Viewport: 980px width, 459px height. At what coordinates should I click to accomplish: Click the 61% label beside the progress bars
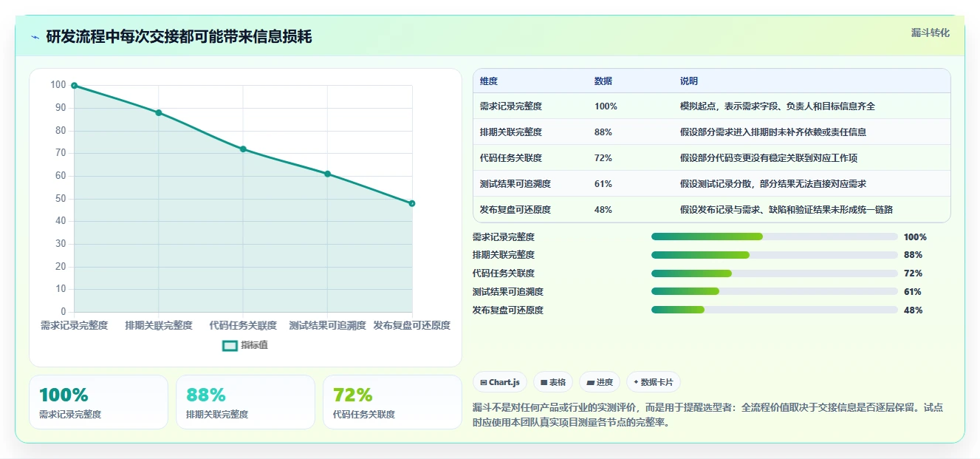913,292
